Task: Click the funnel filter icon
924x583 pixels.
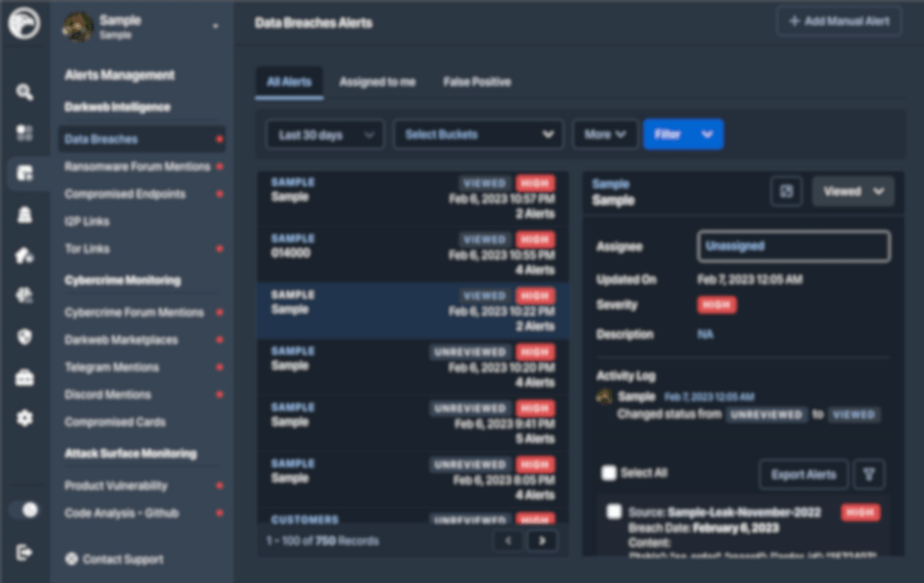Action: coord(869,474)
